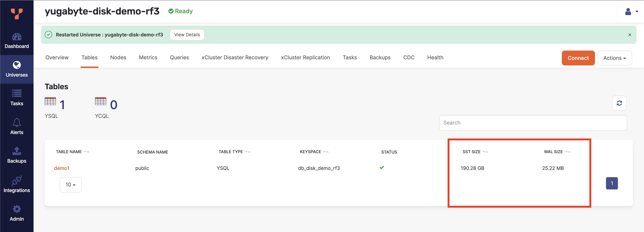Click the Yugabyte logo
This screenshot has width=644, height=232.
(x=17, y=14)
